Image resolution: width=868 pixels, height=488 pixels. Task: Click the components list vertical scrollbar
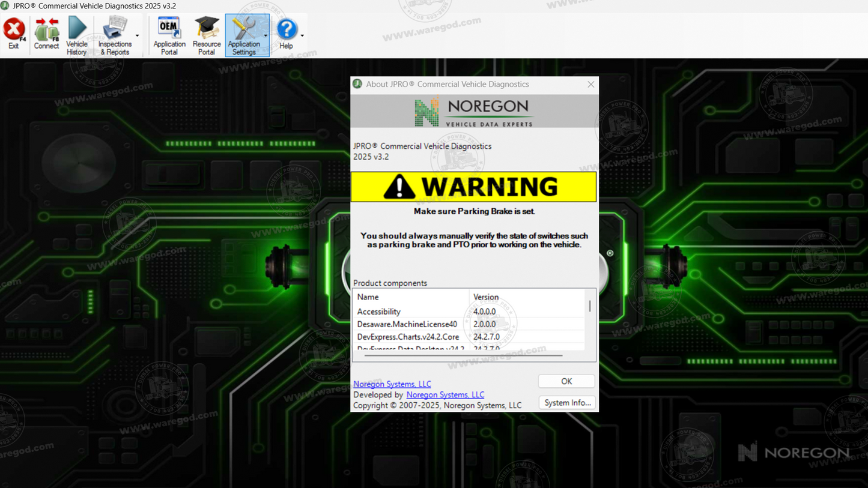click(x=590, y=306)
